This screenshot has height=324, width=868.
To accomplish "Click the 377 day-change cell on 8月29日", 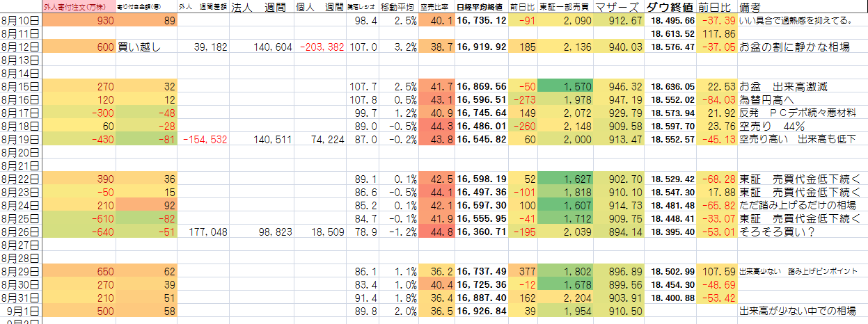I will coord(521,271).
